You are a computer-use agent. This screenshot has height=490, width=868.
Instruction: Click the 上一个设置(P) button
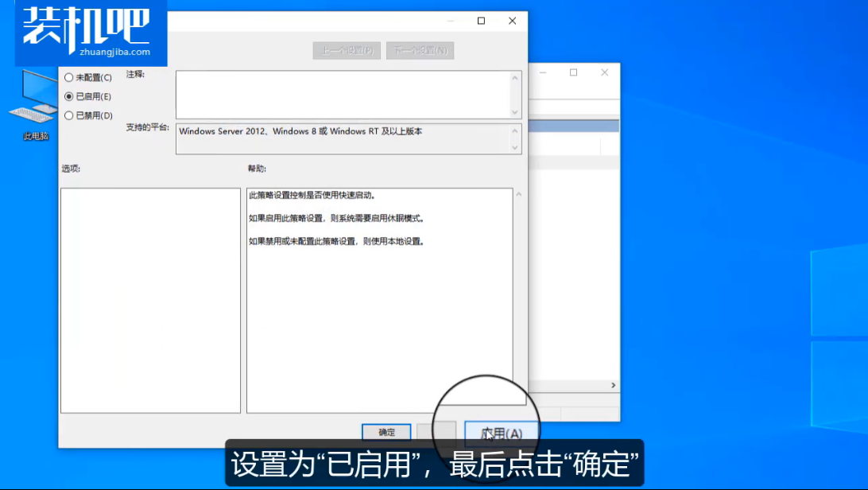point(347,50)
